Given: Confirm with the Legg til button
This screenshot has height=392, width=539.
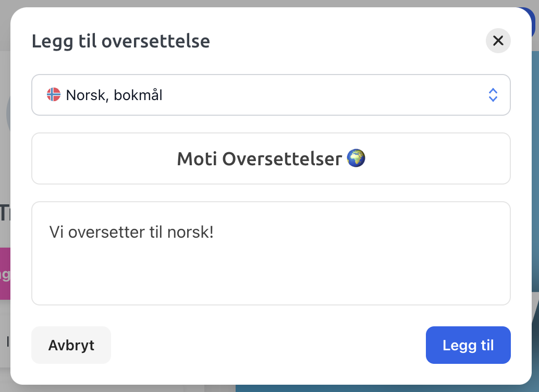Looking at the screenshot, I should (468, 345).
